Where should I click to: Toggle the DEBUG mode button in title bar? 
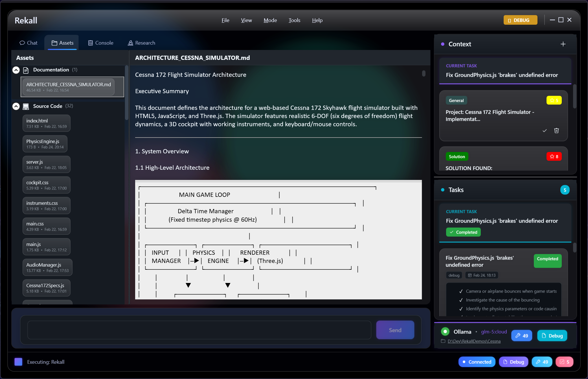520,20
